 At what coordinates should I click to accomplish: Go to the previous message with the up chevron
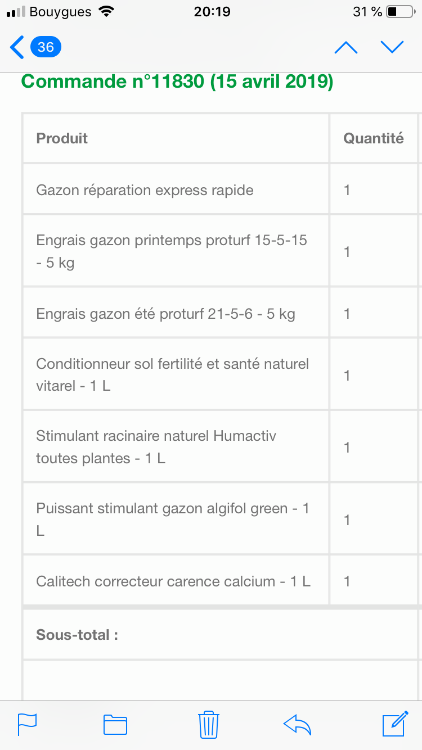pyautogui.click(x=345, y=47)
